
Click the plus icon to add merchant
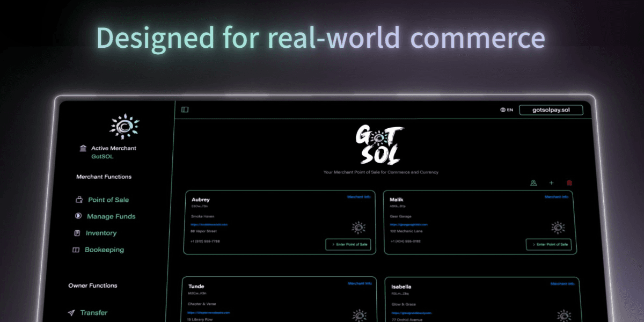tap(551, 183)
